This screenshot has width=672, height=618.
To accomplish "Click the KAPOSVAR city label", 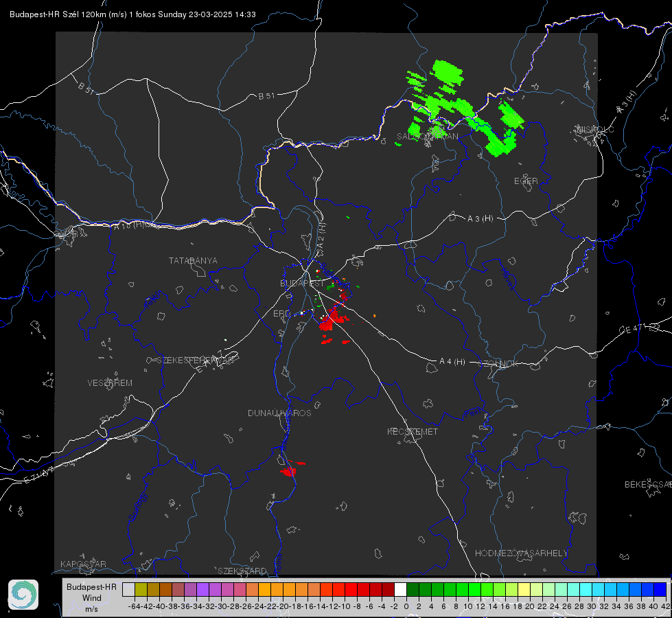I will tap(83, 564).
